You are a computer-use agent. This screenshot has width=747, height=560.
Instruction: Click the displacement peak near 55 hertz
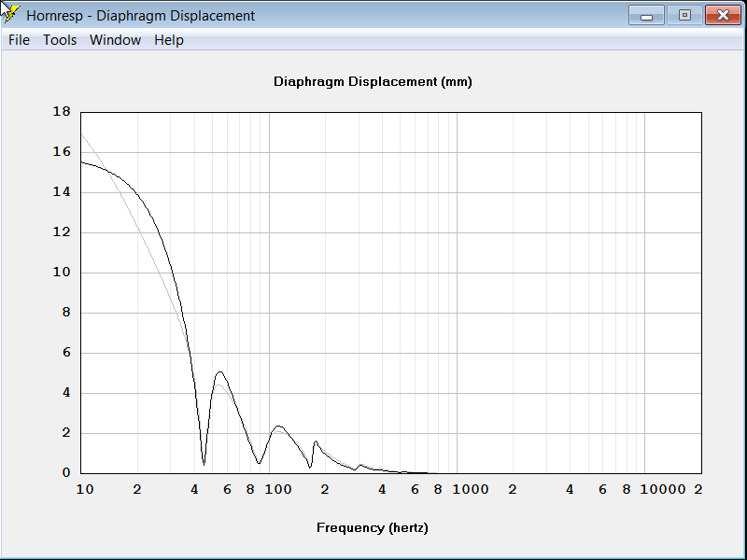pos(219,371)
